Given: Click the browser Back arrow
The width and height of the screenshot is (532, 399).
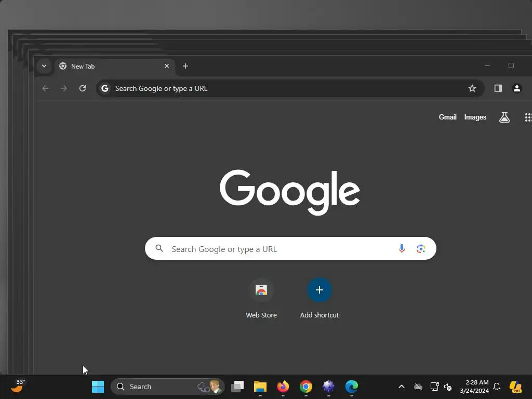Looking at the screenshot, I should (46, 88).
